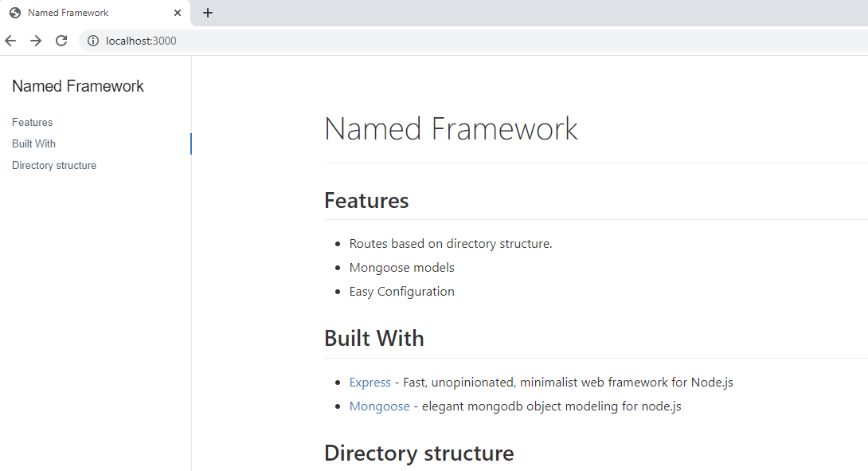Screen dimensions: 868x471
Task: Follow the Express hyperlink
Action: point(369,383)
